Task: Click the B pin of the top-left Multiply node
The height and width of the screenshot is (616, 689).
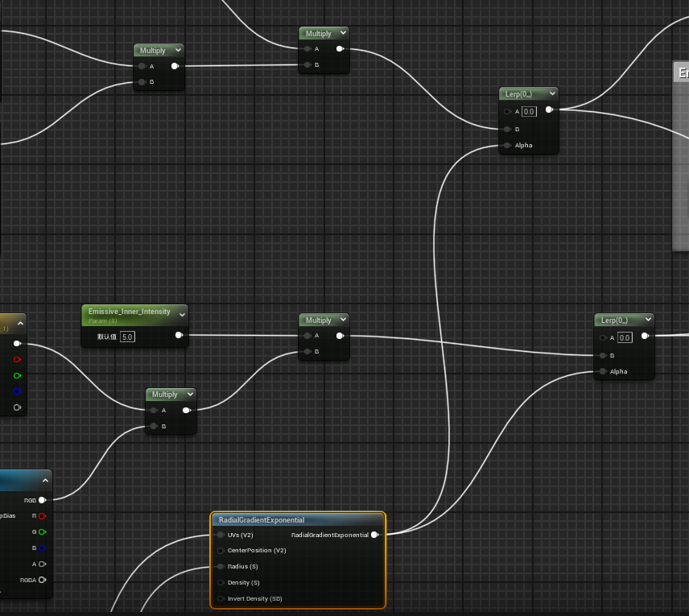Action: tap(142, 82)
